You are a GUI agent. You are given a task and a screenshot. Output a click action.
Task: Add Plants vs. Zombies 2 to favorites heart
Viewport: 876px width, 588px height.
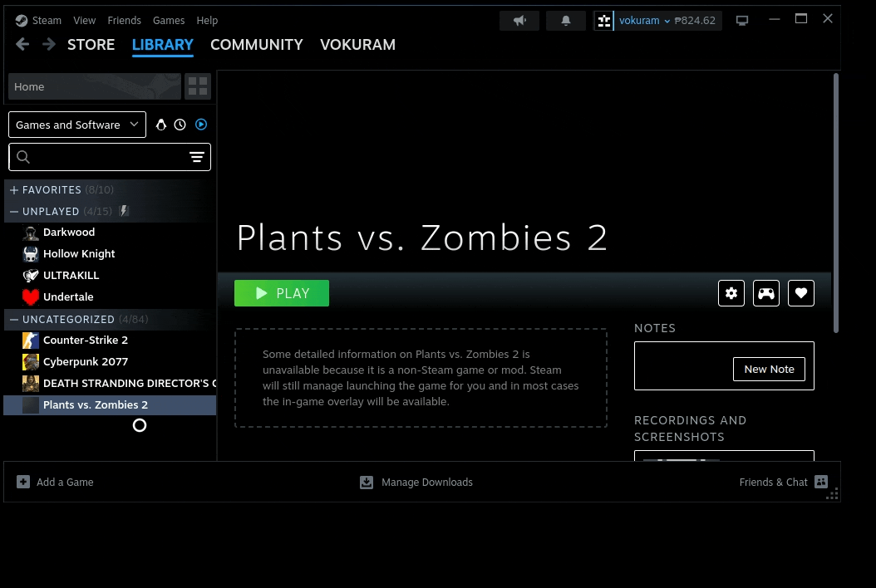tap(801, 293)
